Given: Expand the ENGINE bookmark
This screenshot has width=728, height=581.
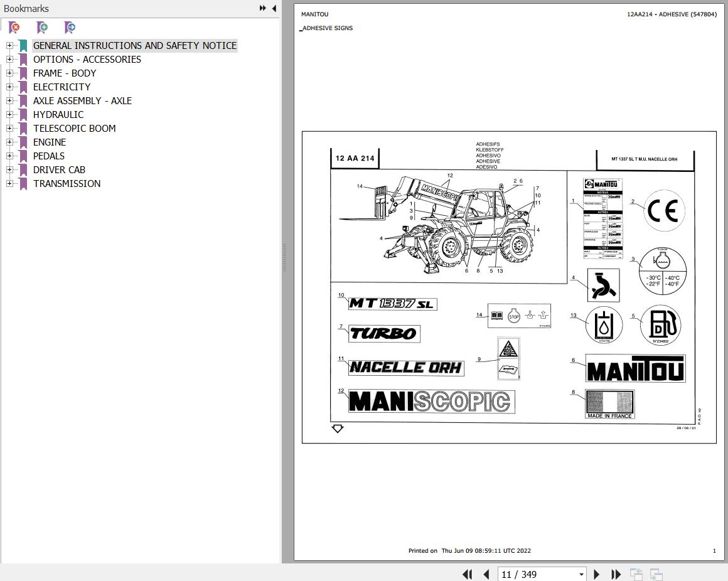Looking at the screenshot, I should click(x=9, y=142).
